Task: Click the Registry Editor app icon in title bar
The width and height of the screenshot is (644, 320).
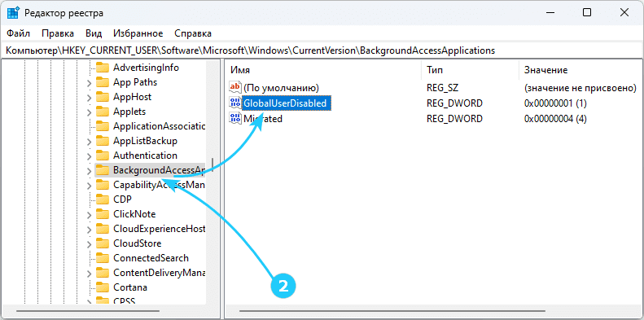Action: click(x=13, y=13)
